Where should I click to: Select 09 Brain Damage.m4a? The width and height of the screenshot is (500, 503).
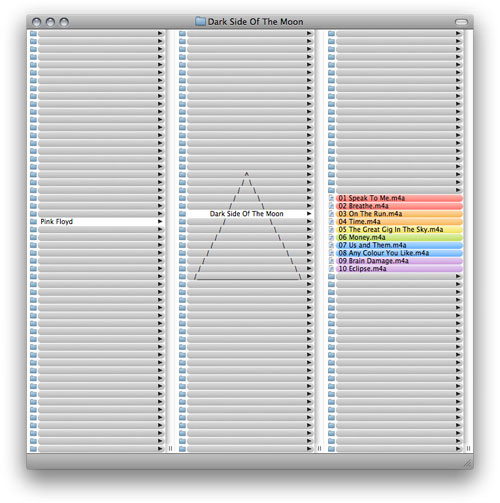tap(399, 261)
